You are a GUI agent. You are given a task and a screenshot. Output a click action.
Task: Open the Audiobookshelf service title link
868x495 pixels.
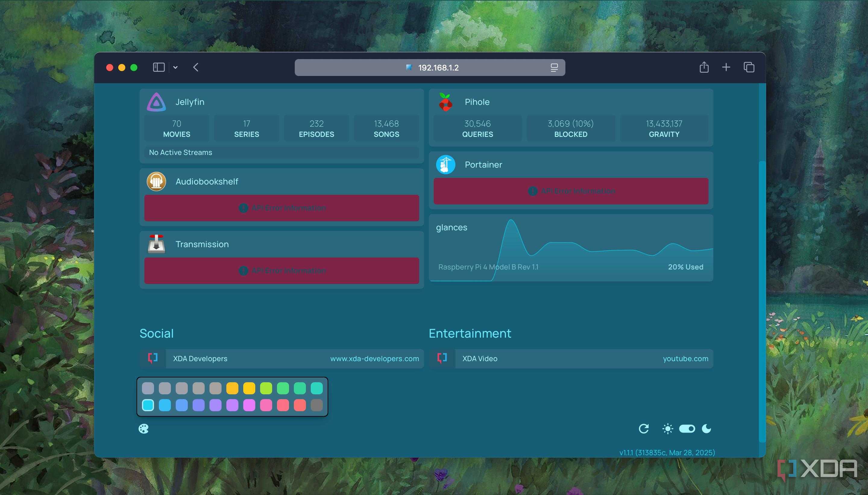click(x=207, y=181)
